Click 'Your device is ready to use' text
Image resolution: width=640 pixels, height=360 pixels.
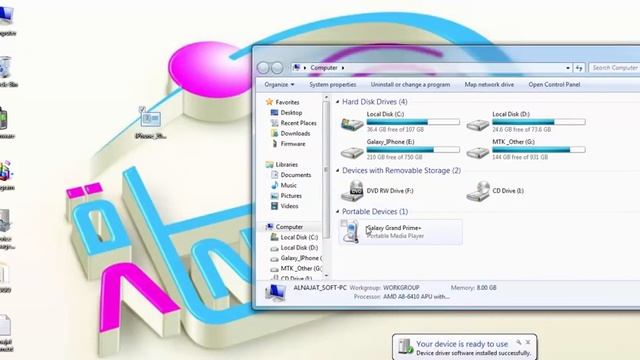pos(462,344)
